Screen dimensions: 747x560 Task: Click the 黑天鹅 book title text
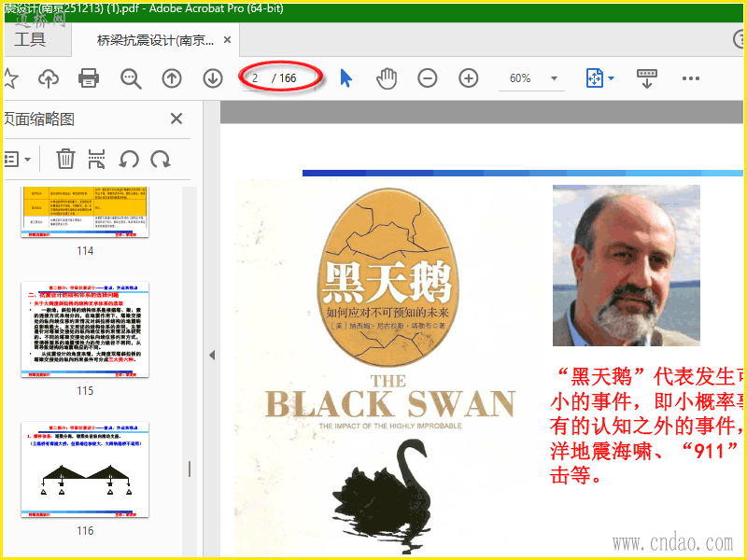[386, 282]
